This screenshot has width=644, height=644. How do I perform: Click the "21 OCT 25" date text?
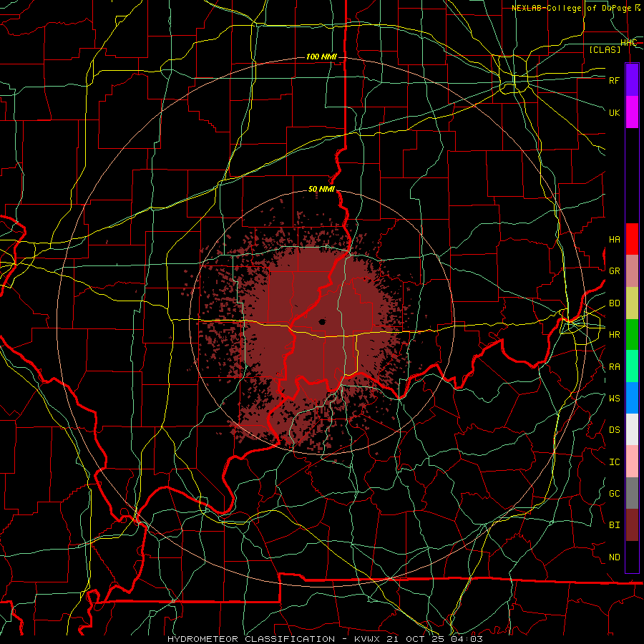click(416, 639)
